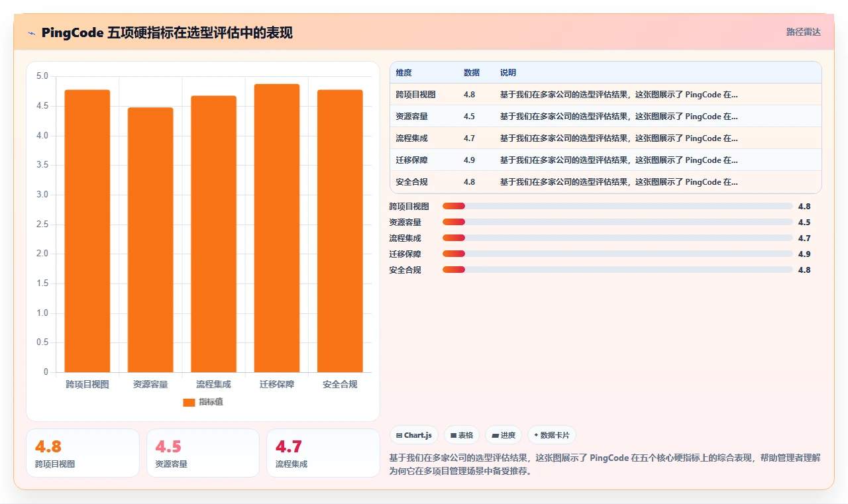The image size is (848, 504).
Task: Click the Chart.js chip
Action: [414, 435]
